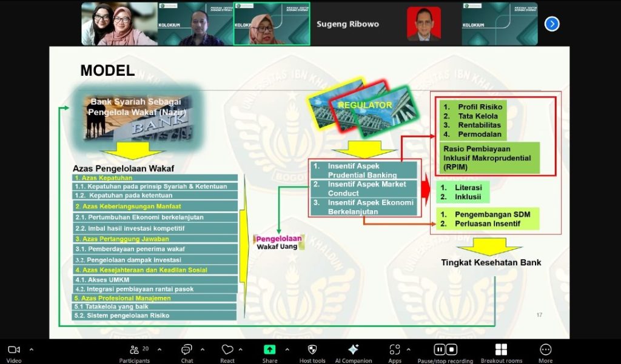Expand the Video options caret
The image size is (621, 364).
(x=32, y=349)
